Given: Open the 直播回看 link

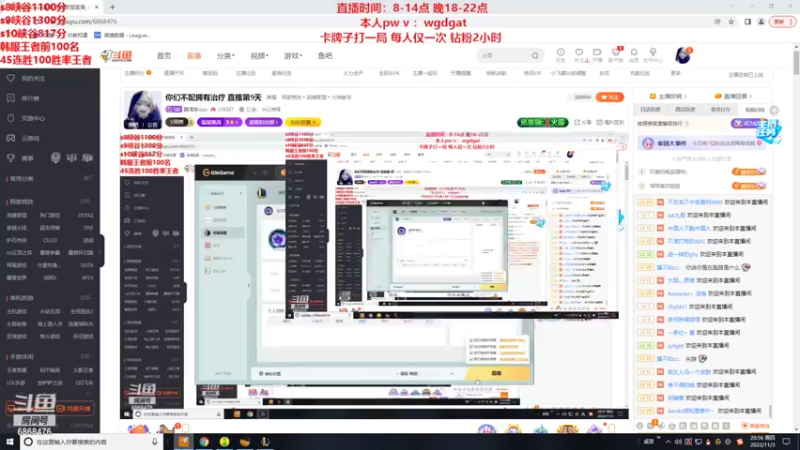Looking at the screenshot, I should coord(734,96).
